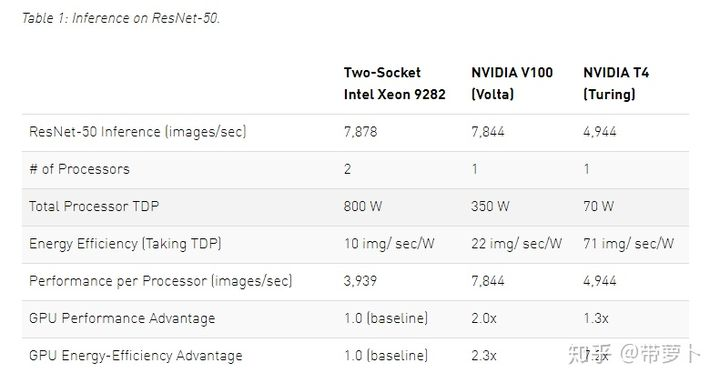Click the 7,878 value in Xeon column
The image size is (720, 383).
click(x=360, y=132)
